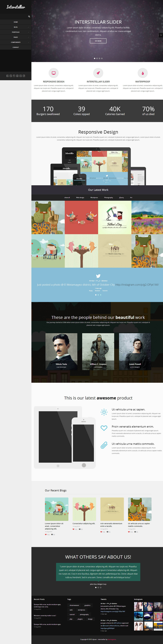Click the heart likes icon under 'Lorem ipsum dolor sit amet' blog
The height and width of the screenshot is (644, 163).
(46, 534)
